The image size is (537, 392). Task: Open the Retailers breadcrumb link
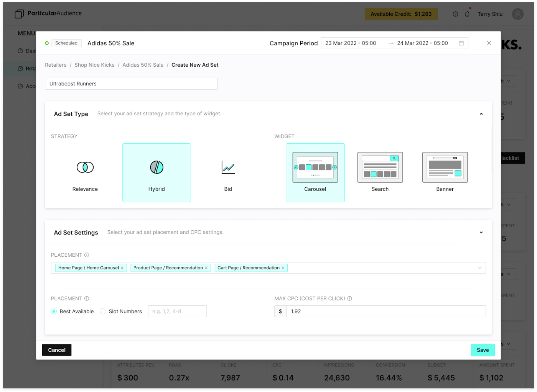tap(56, 65)
